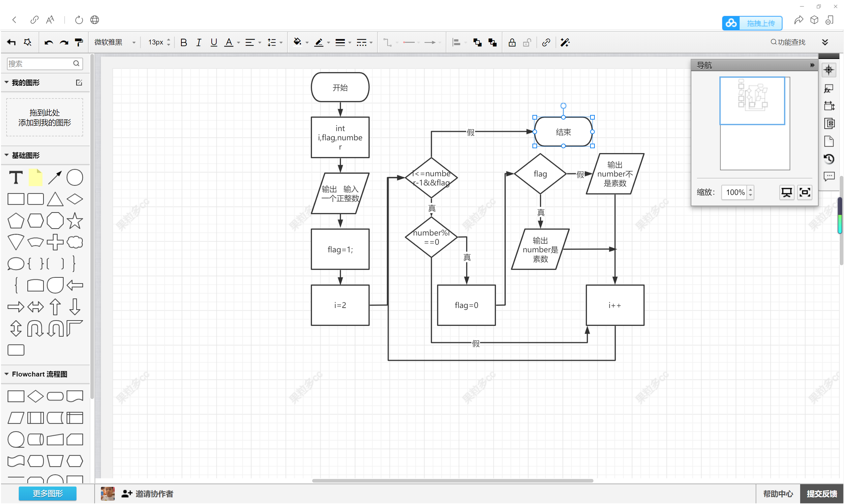The image size is (844, 504).
Task: Click the font color A swatch
Action: click(x=229, y=42)
